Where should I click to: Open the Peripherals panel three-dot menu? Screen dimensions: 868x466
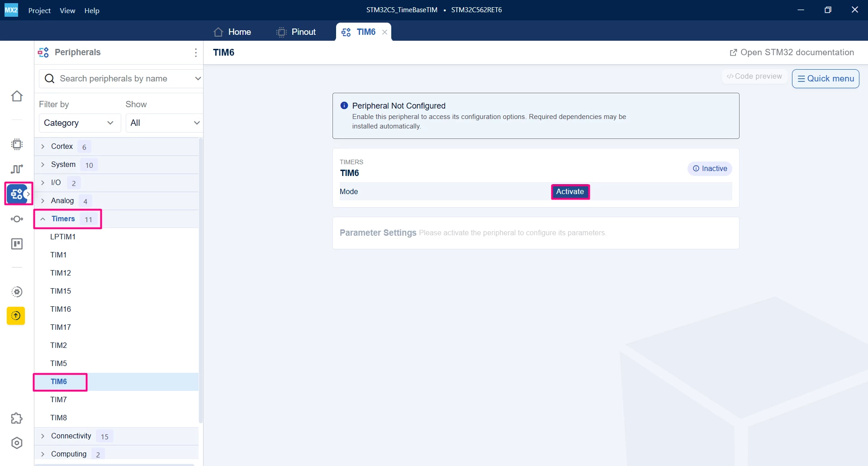point(196,52)
